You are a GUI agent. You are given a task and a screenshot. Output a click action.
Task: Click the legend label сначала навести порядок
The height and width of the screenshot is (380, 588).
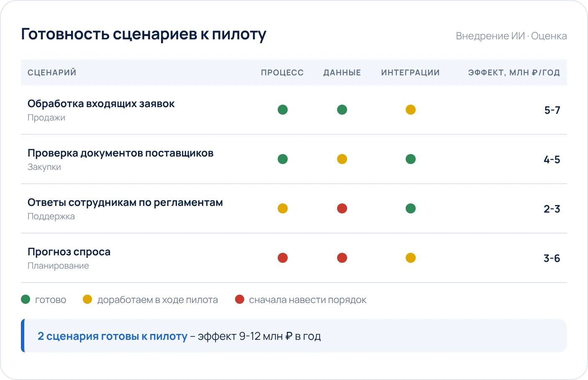tap(308, 300)
